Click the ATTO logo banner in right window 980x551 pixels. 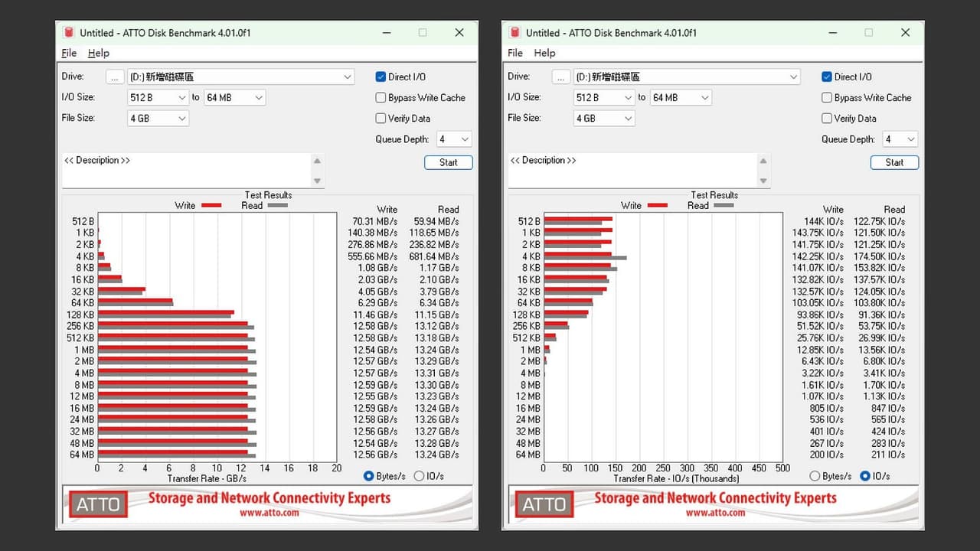(x=713, y=504)
